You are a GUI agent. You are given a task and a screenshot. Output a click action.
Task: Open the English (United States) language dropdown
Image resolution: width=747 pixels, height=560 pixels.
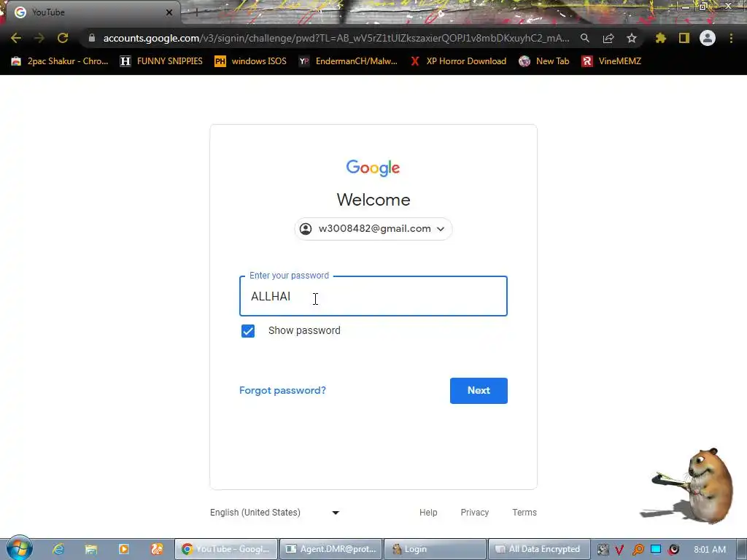275,513
